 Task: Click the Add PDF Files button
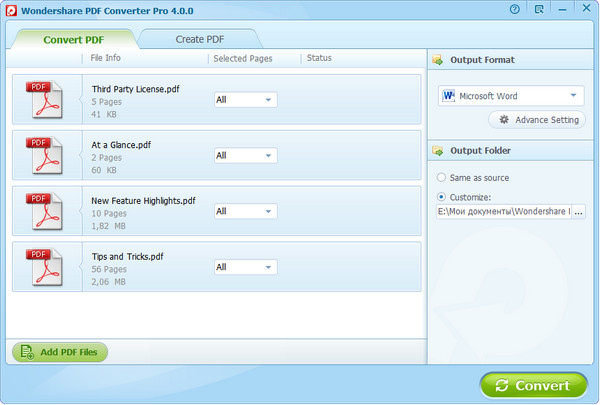(x=60, y=352)
